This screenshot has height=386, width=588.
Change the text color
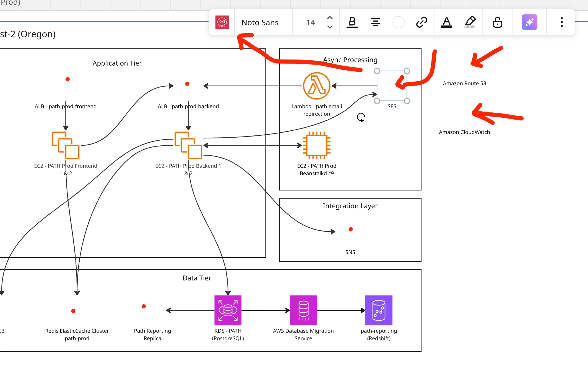coord(446,22)
